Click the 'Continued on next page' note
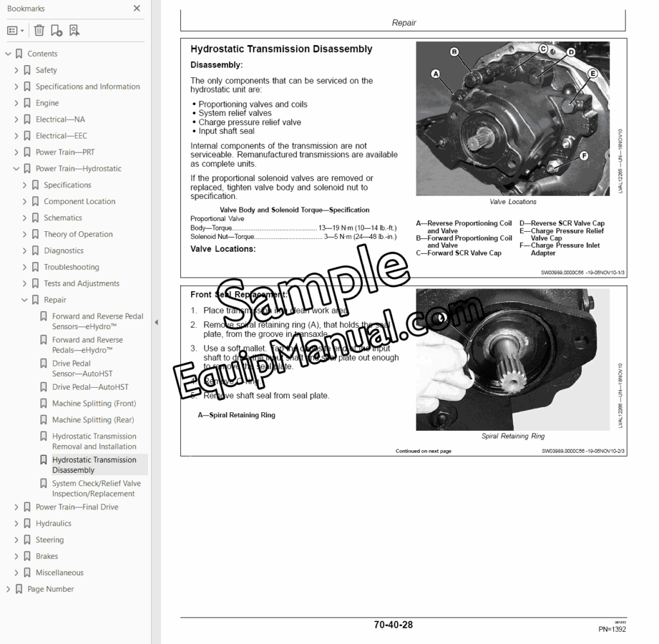 423,451
